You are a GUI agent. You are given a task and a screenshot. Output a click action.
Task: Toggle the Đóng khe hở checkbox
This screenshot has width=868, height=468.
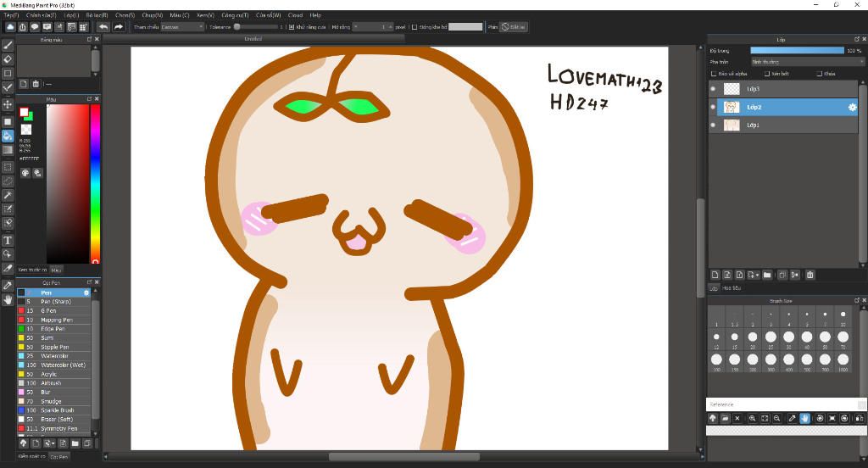pos(415,26)
